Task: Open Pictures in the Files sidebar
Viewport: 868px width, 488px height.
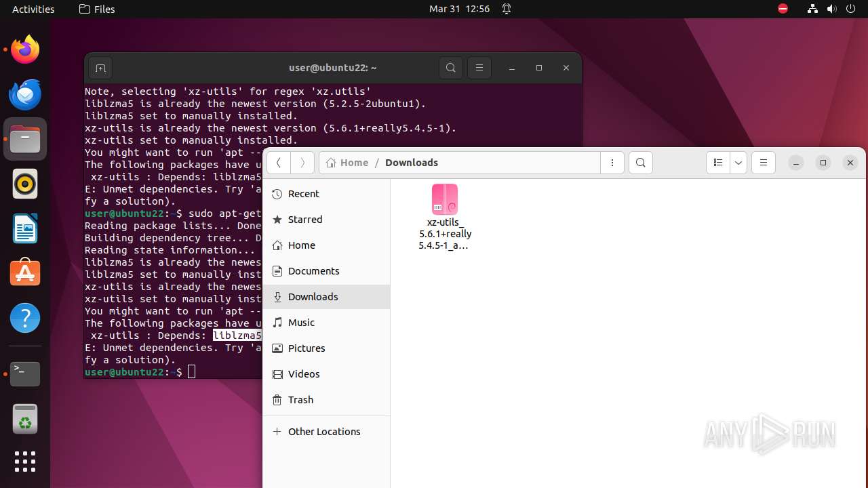Action: [x=326, y=348]
